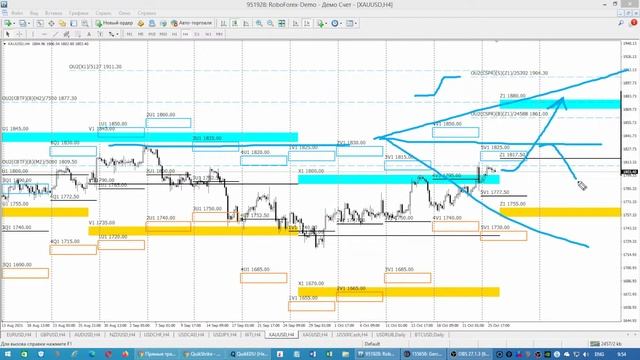Select the Fibonacci retracement tool

coord(78,34)
